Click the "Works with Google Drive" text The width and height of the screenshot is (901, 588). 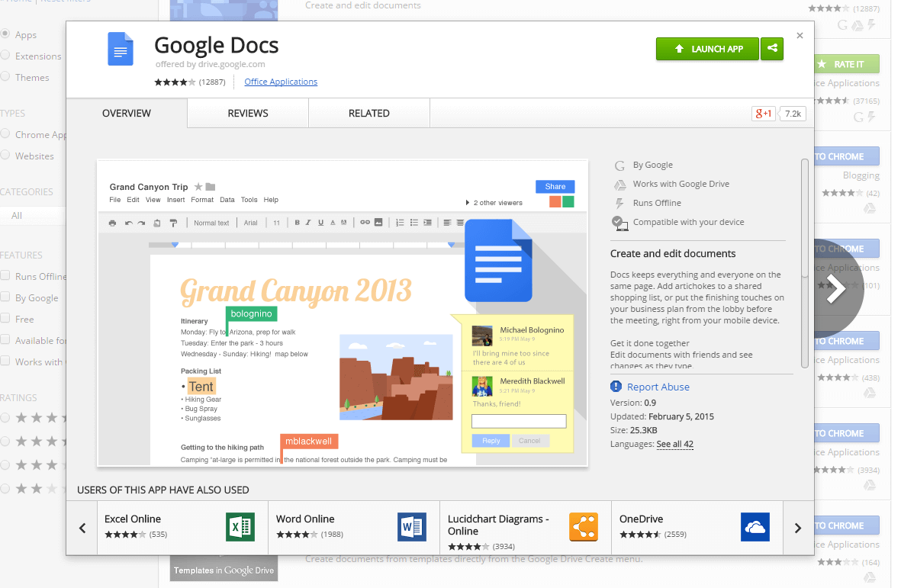(681, 184)
